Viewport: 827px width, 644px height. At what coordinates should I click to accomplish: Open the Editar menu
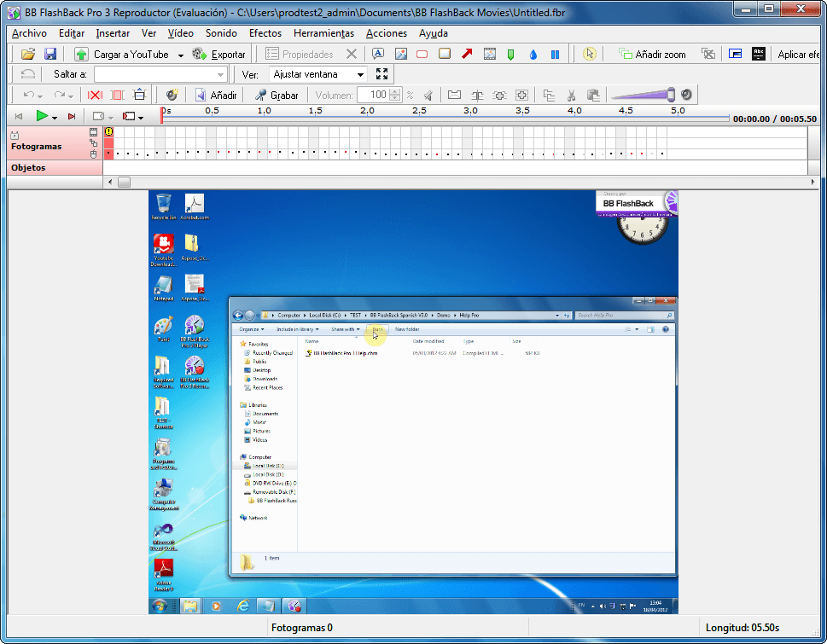pyautogui.click(x=71, y=32)
